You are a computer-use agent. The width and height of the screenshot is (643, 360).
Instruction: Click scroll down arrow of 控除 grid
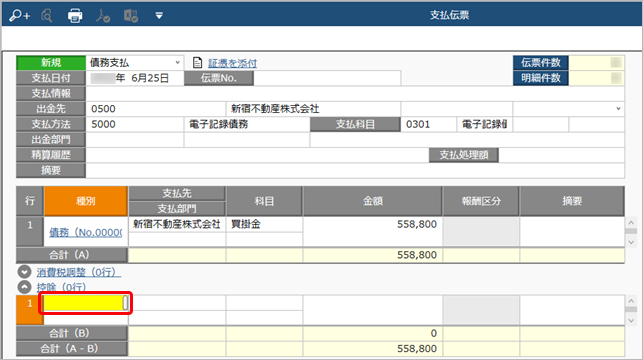(631, 320)
